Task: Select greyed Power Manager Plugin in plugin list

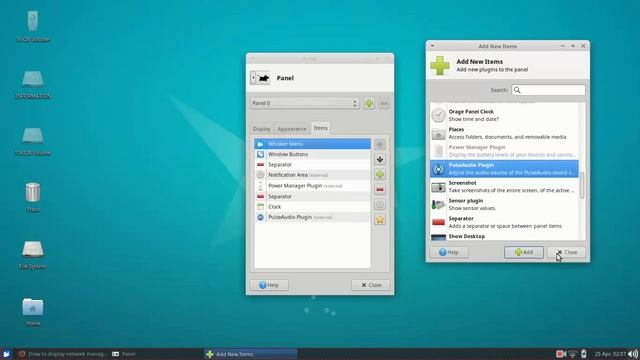Action: coord(504,151)
